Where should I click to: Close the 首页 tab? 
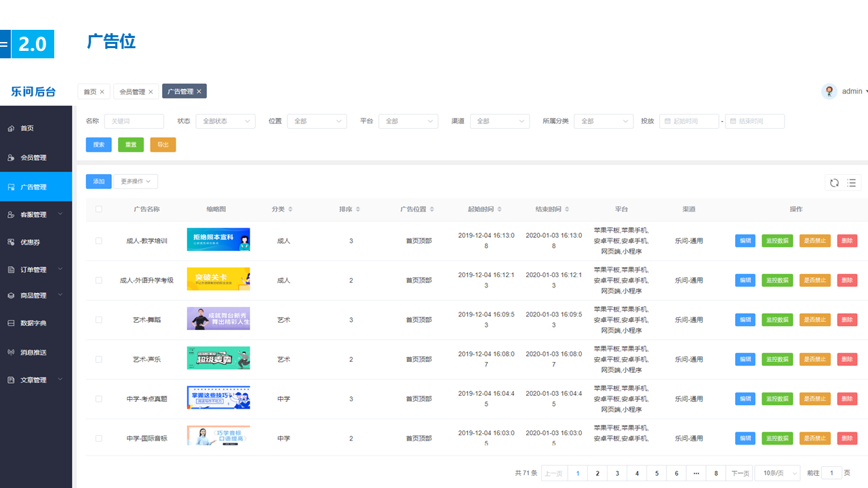point(102,91)
